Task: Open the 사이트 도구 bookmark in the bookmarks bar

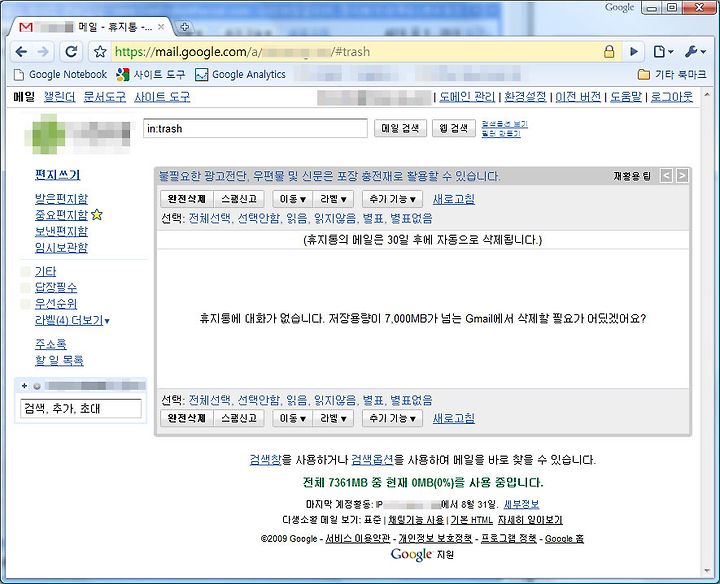Action: click(151, 74)
